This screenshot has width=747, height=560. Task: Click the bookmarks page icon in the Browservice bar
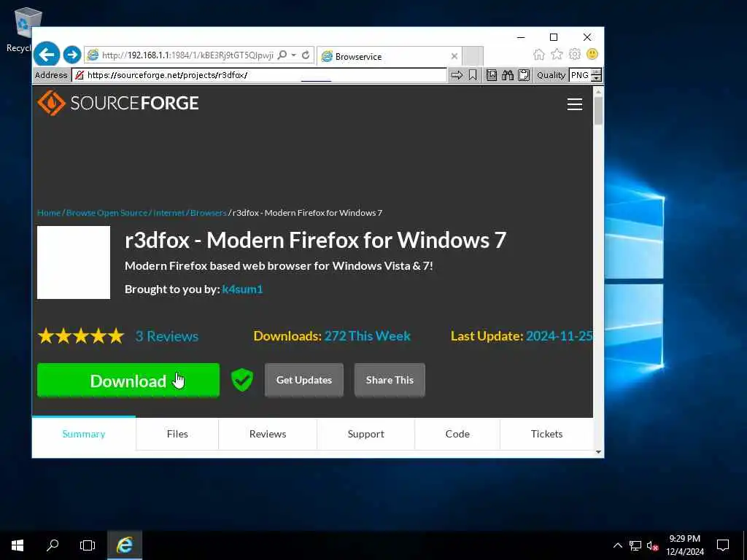coord(492,75)
